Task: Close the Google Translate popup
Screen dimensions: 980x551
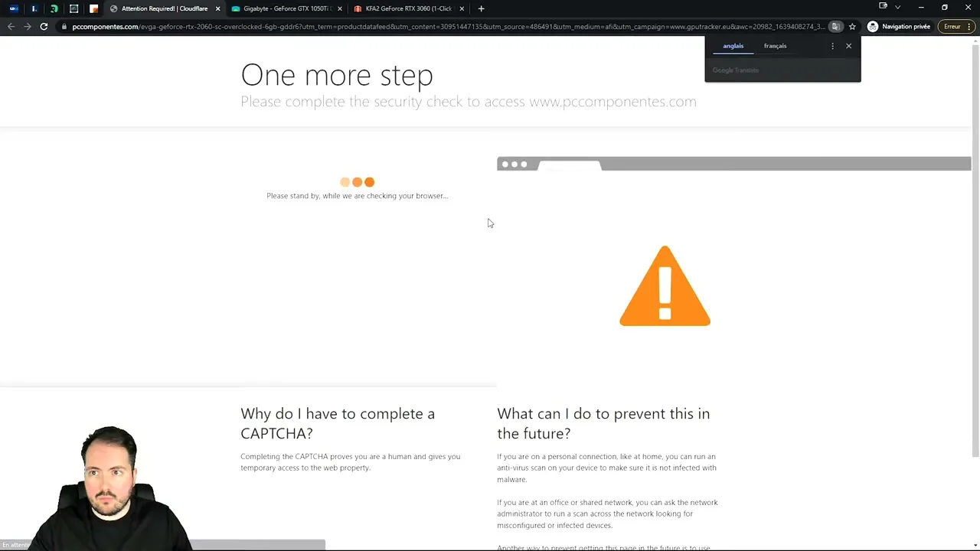Action: [x=848, y=46]
